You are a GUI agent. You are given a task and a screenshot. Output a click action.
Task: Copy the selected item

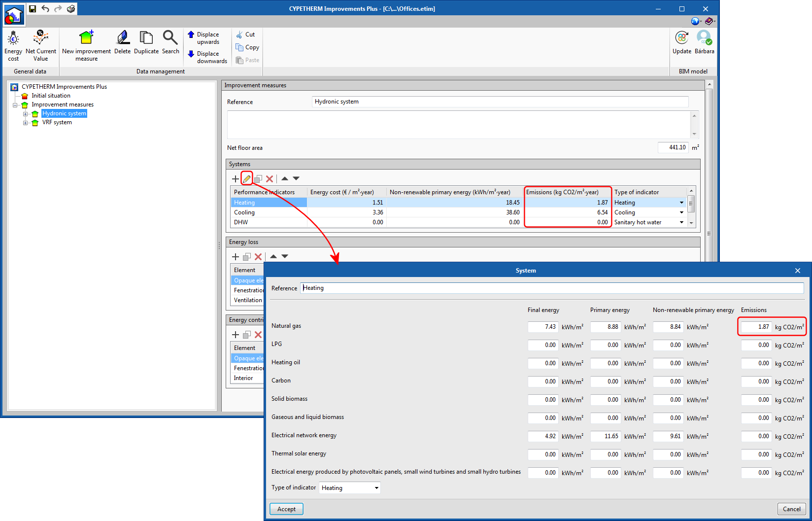[x=247, y=47]
